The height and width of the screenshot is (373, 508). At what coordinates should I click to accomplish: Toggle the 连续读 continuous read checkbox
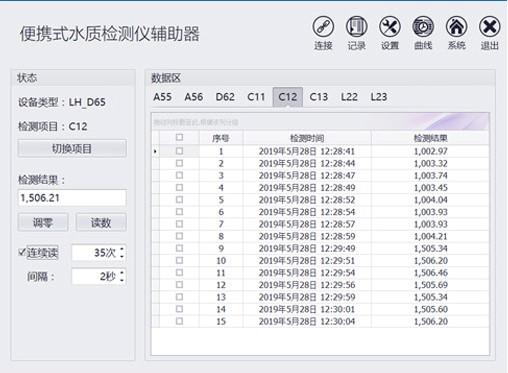point(22,252)
